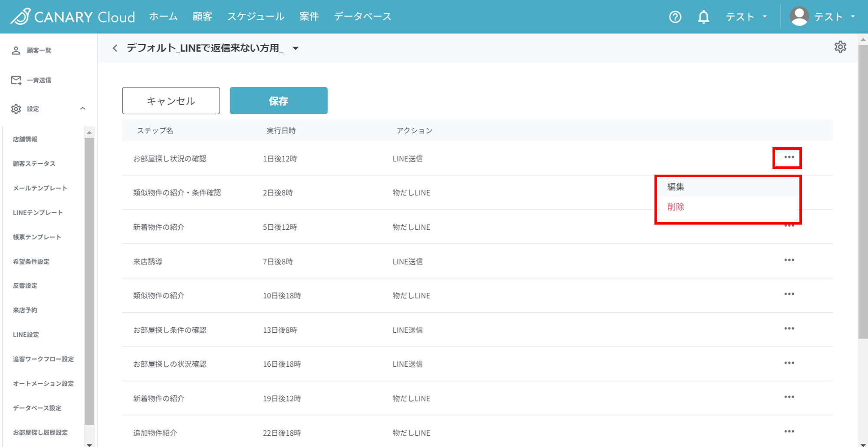868x447 pixels.
Task: Open more options for 来店誘導 row
Action: coord(789,260)
